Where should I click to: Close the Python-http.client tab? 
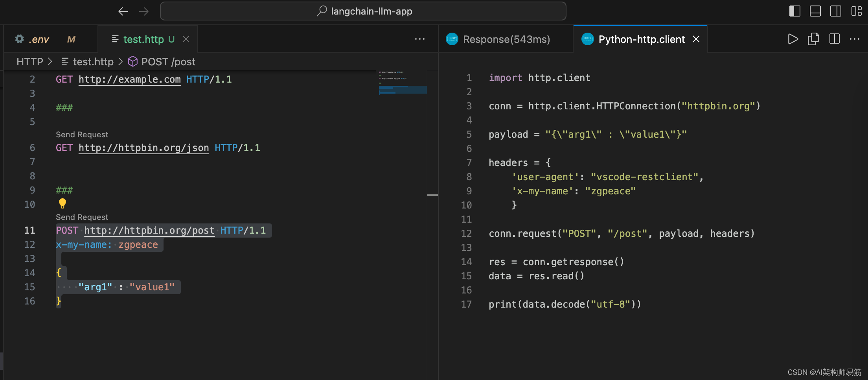click(696, 39)
